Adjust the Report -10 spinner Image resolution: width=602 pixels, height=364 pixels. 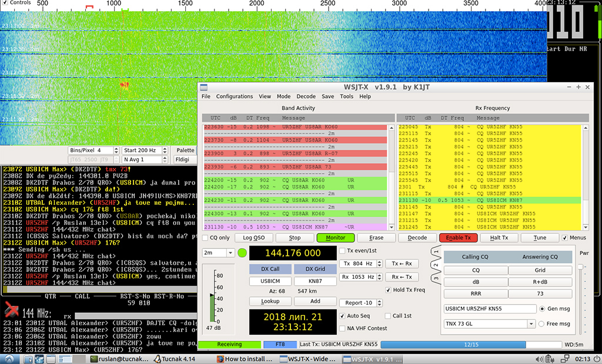361,302
